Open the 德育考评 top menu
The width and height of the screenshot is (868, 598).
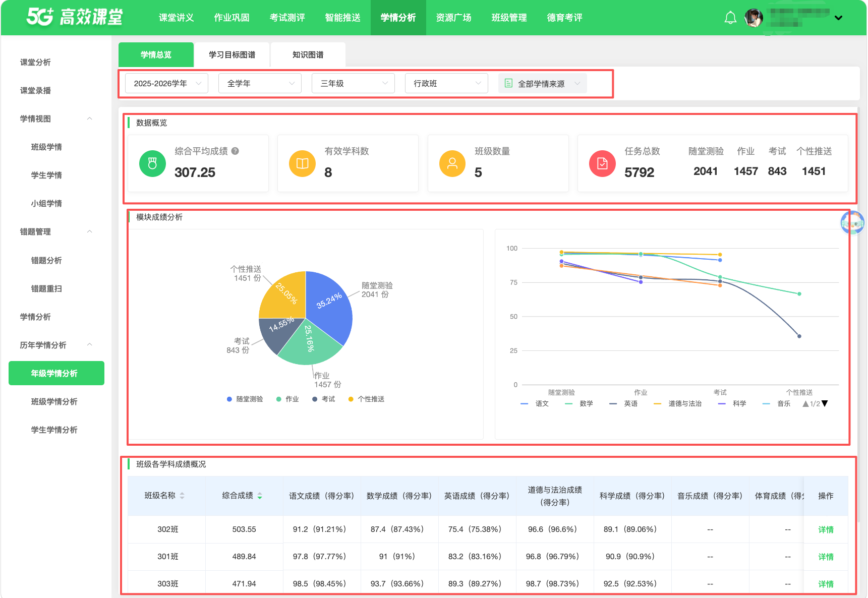pos(564,18)
